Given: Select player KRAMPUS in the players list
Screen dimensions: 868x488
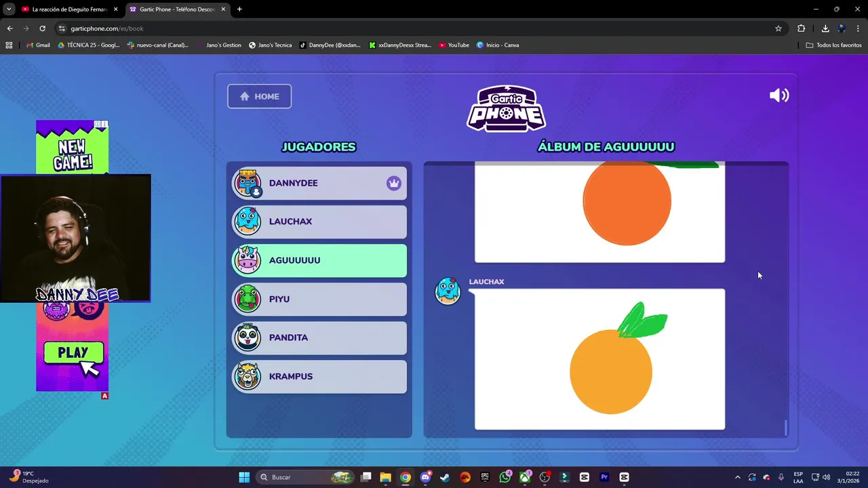Looking at the screenshot, I should (x=319, y=376).
